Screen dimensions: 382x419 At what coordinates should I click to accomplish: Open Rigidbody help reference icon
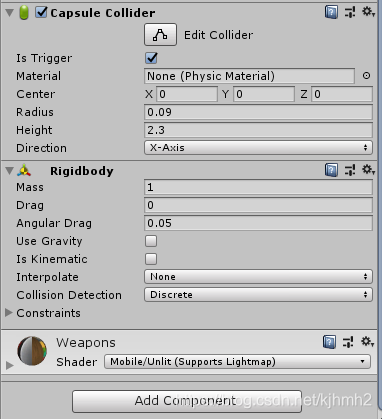331,170
